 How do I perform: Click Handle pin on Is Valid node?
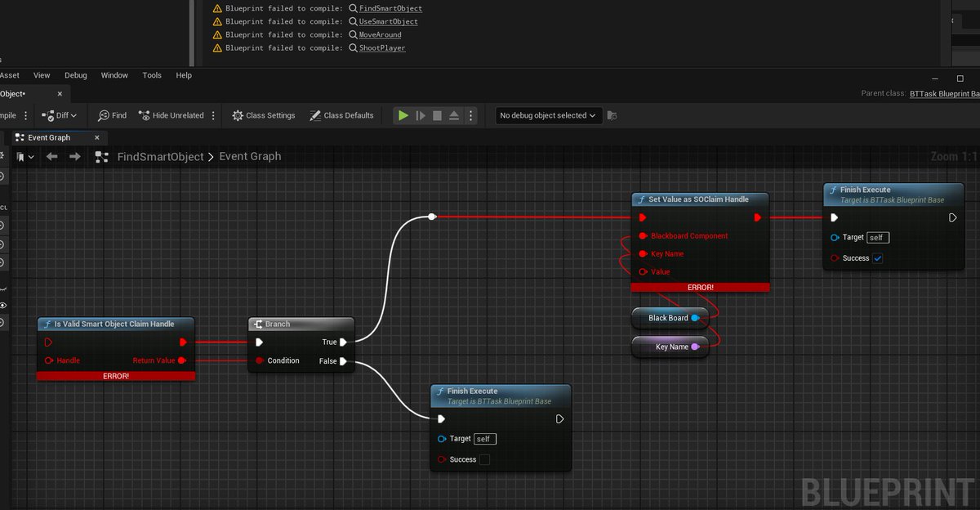tap(48, 360)
